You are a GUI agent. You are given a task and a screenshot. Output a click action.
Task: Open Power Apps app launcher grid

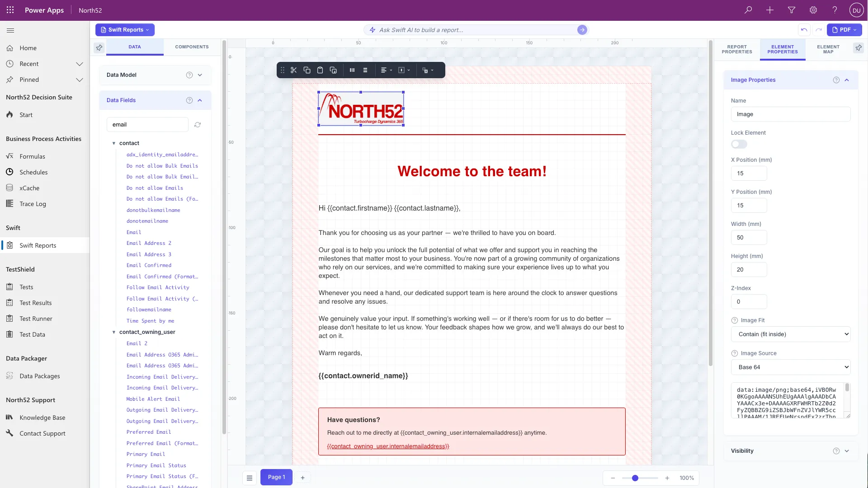(10, 10)
